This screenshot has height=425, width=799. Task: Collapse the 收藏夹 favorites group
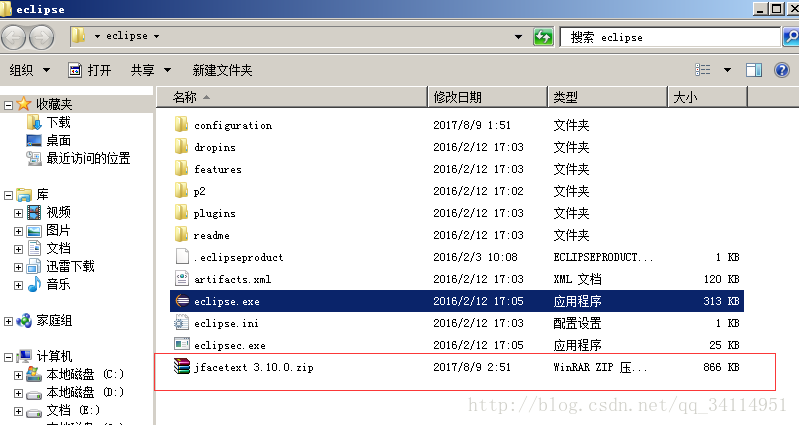(x=8, y=105)
